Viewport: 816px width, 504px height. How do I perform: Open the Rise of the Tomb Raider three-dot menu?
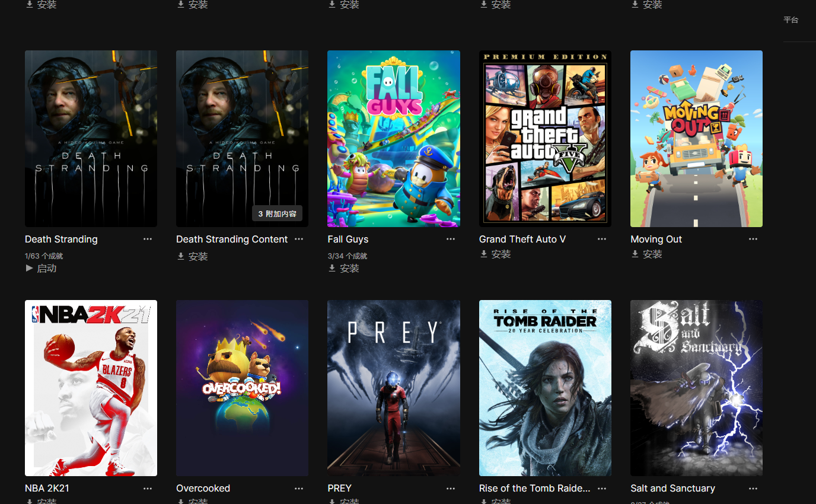tap(602, 489)
